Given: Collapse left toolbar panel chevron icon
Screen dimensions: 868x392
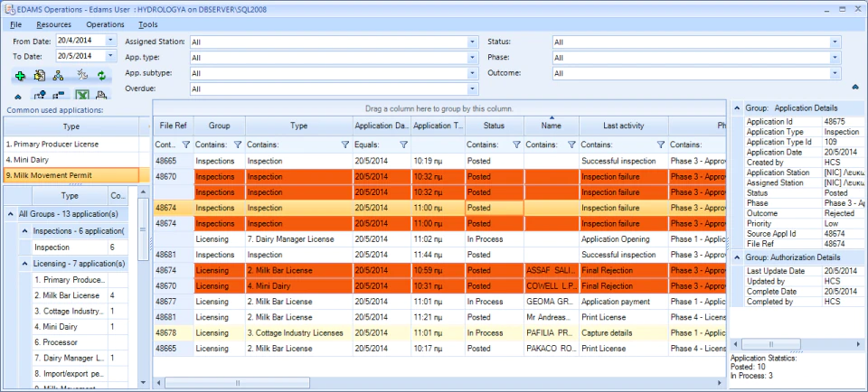Looking at the screenshot, I should 18,97.
